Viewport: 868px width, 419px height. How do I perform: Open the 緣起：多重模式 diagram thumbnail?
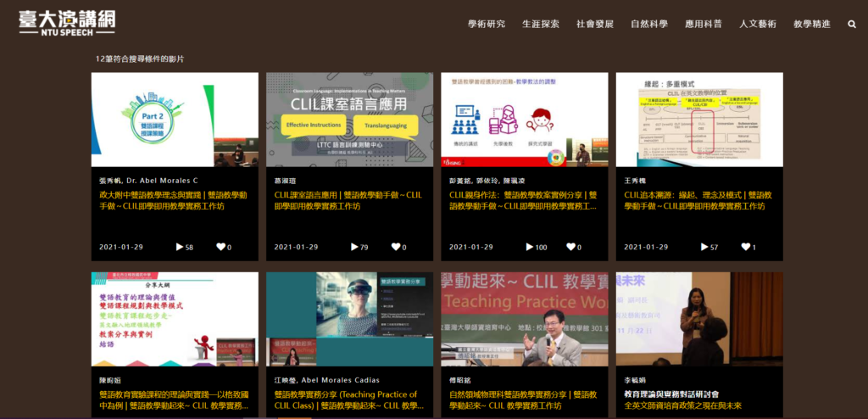(x=699, y=120)
